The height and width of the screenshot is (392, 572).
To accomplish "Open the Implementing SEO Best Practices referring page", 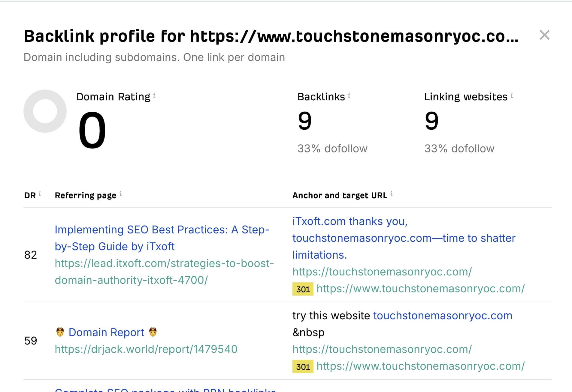I will (162, 238).
